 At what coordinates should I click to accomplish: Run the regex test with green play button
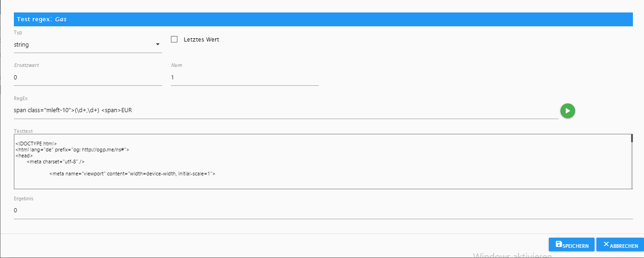(568, 111)
